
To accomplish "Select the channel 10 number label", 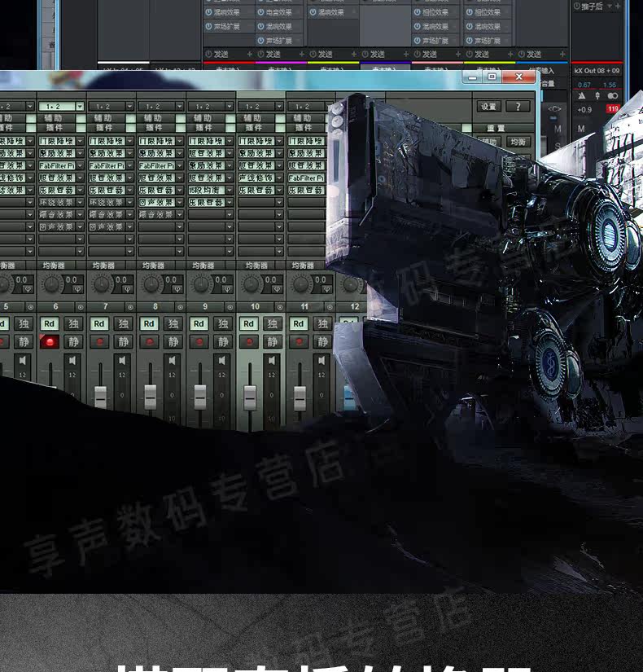I will pyautogui.click(x=256, y=307).
